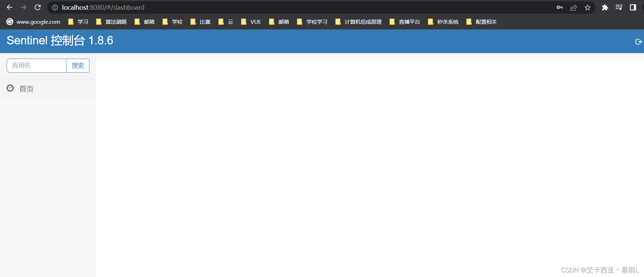Click the dashboard icon beside 首页
Screen dimensions: 644x277
coord(10,88)
